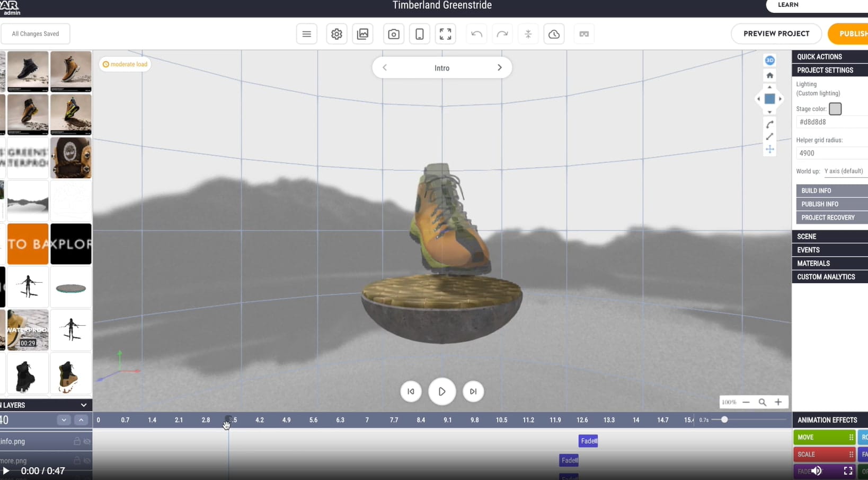Select the Move animation effect
The image size is (868, 480).
coord(824,438)
